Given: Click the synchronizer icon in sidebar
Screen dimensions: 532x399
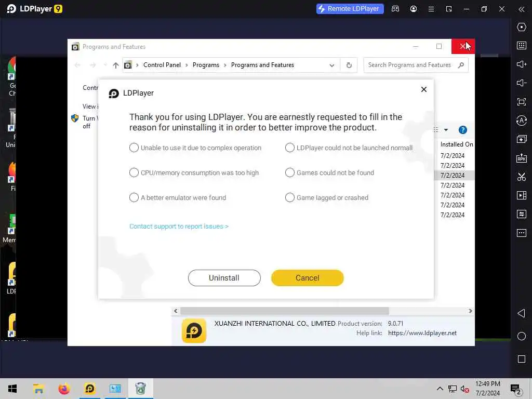Looking at the screenshot, I should (x=522, y=214).
